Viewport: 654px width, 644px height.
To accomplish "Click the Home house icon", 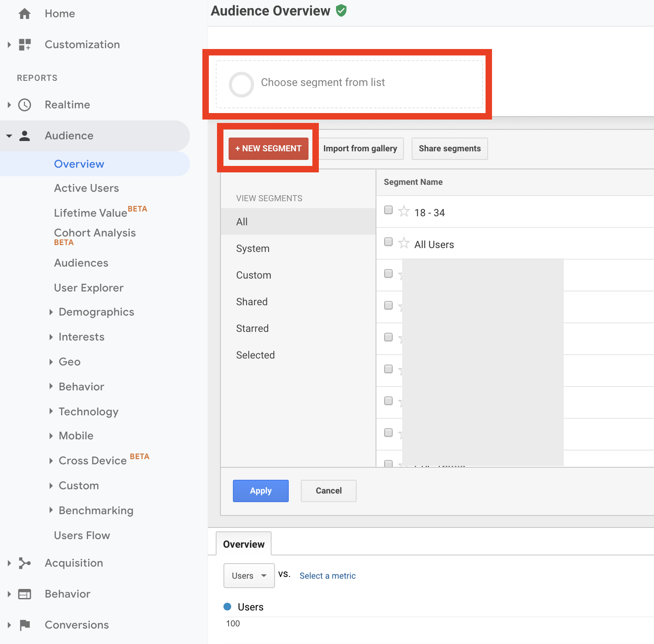I will pos(25,14).
